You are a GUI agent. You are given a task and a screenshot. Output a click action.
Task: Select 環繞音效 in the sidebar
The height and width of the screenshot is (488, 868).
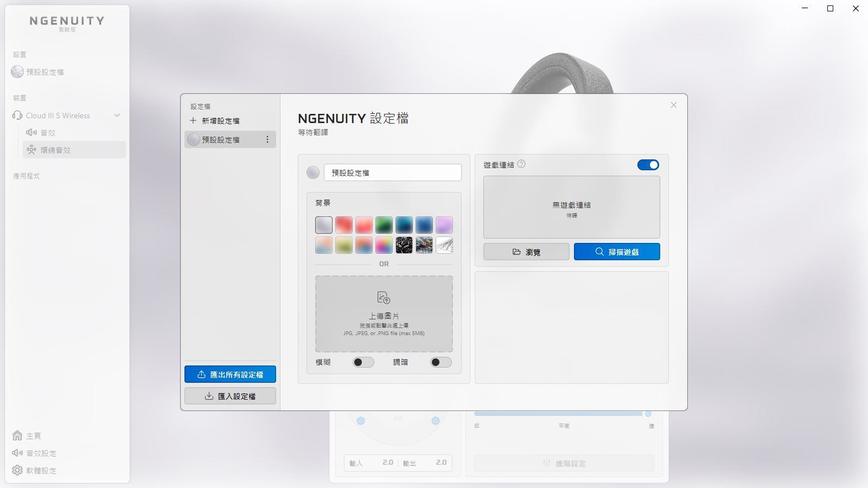[74, 150]
